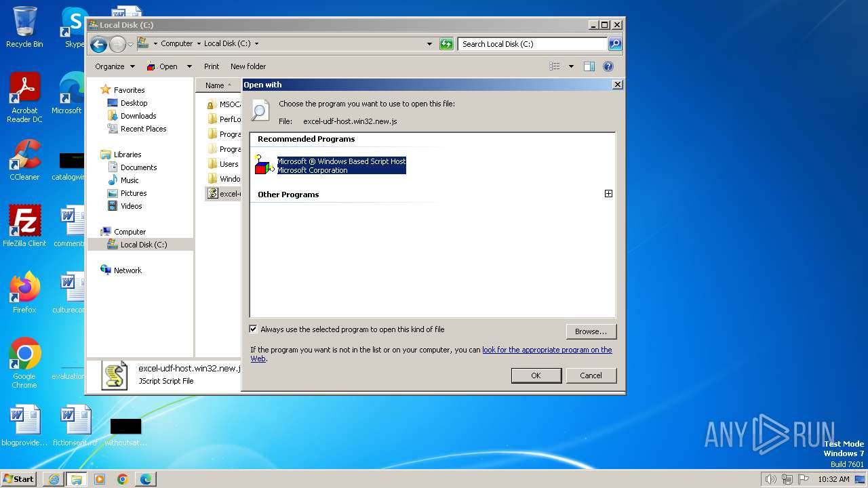Viewport: 868px width, 488px height.
Task: Click Cancel in Open with dialog
Action: [591, 375]
